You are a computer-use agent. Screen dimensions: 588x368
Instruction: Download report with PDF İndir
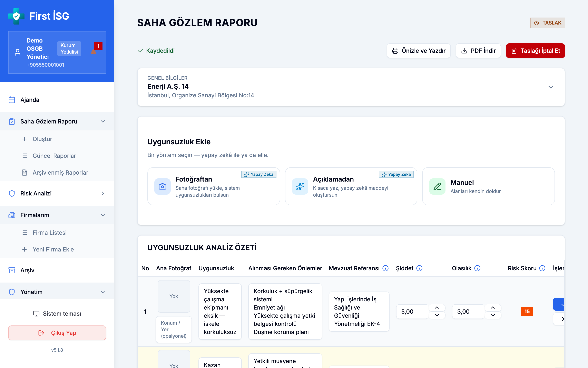click(x=478, y=51)
